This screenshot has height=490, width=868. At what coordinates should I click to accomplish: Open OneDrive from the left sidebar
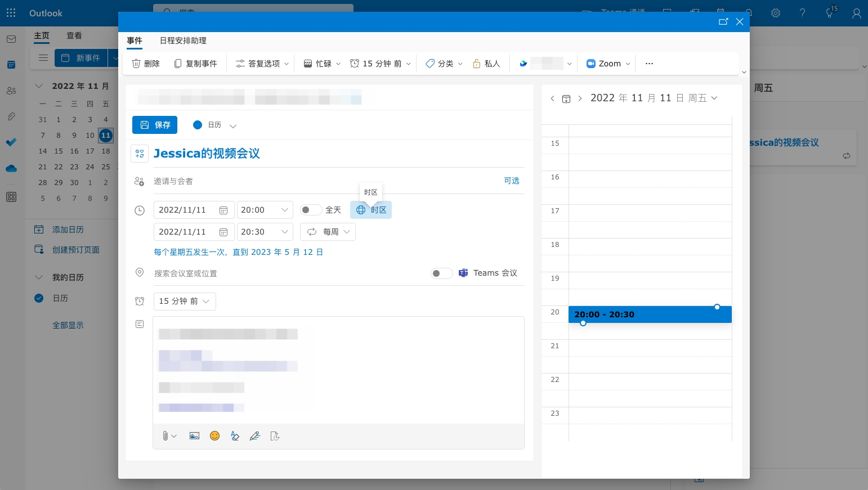pos(11,168)
